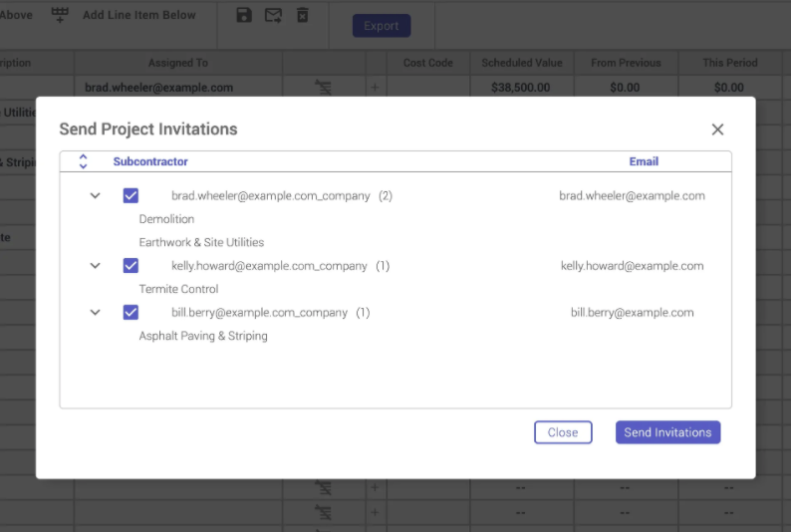Collapse the brad.wheeler subcontractor group

(96, 196)
